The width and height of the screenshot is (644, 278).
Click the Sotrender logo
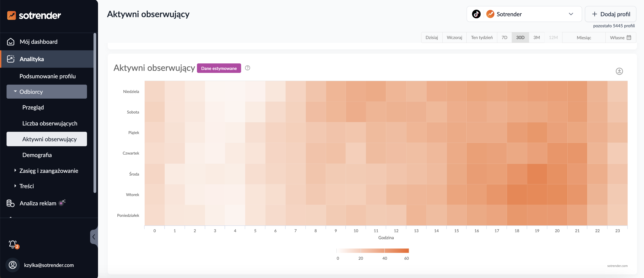[x=34, y=15]
